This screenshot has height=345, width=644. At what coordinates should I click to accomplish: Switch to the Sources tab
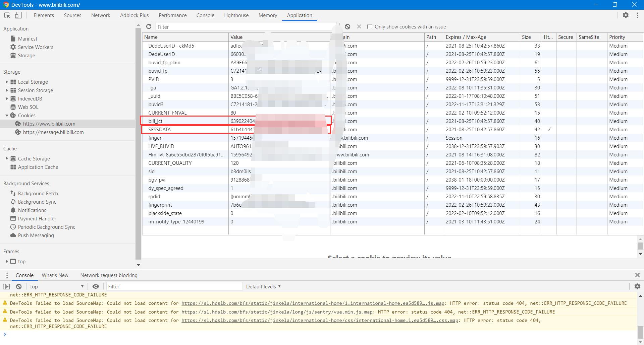[72, 15]
